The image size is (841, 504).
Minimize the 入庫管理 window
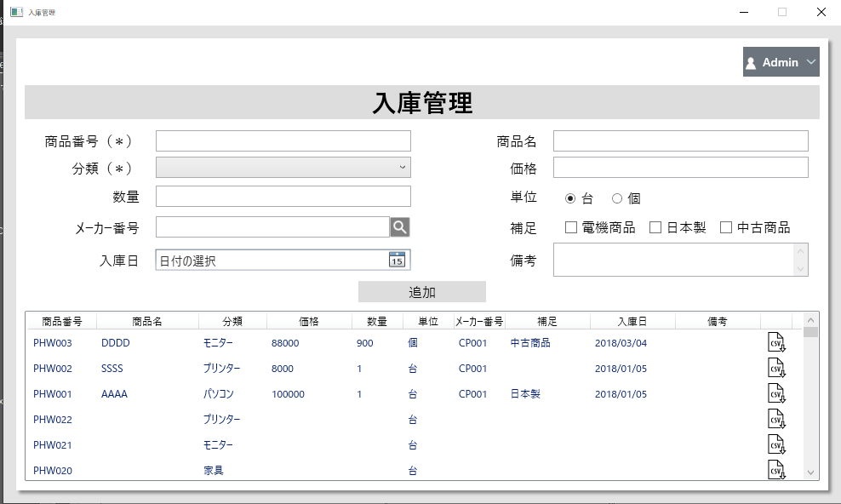coord(744,12)
